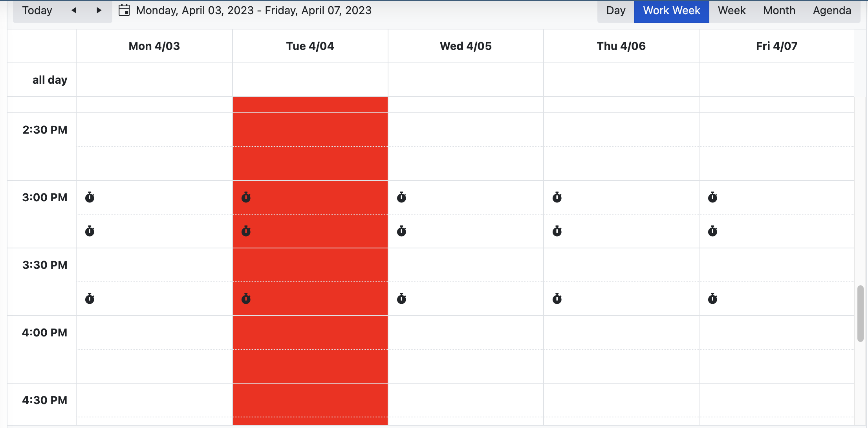Click Friday 3:00 PM stopwatch icon
Image resolution: width=868 pixels, height=428 pixels.
coord(712,197)
